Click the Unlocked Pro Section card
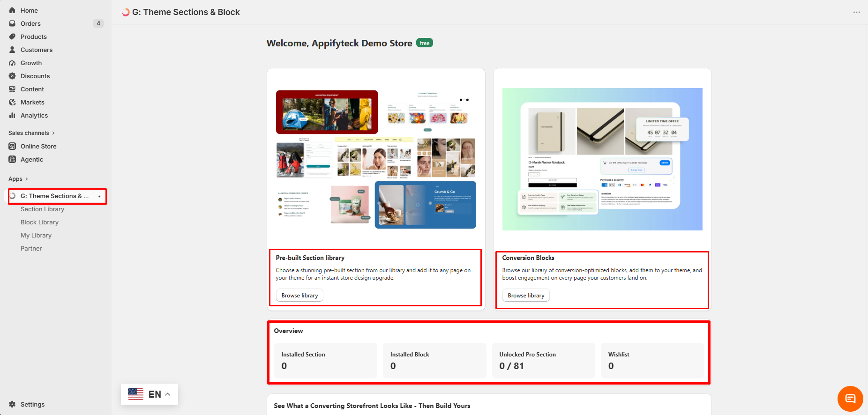This screenshot has height=415, width=868. click(544, 361)
